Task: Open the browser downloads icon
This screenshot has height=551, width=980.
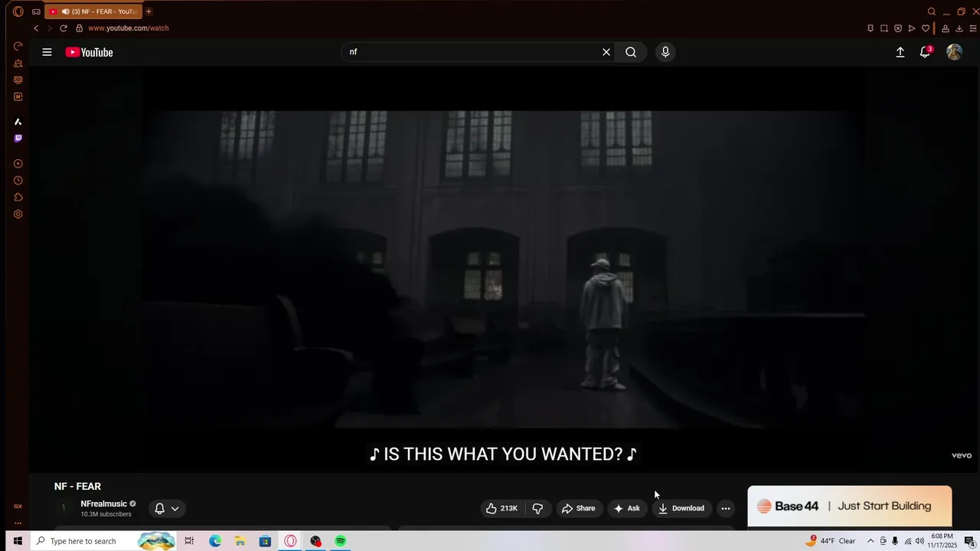Action: coord(959,28)
